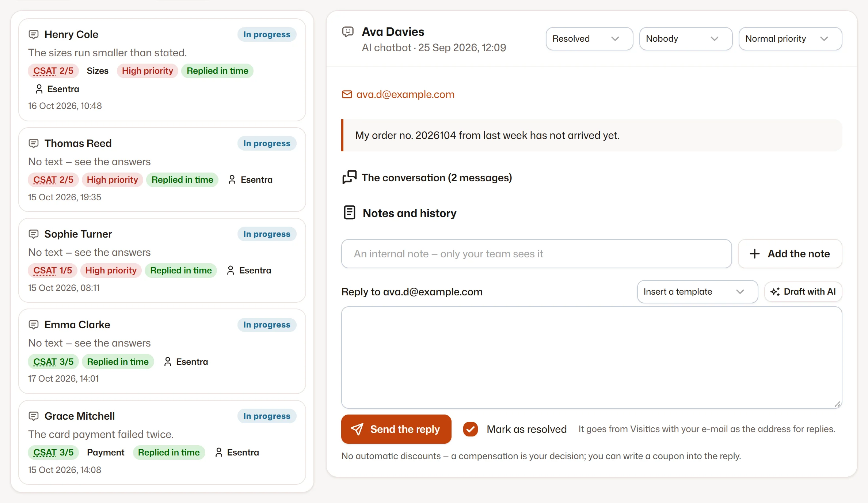The width and height of the screenshot is (868, 503).
Task: Open the ava.d@example.com email link
Action: pos(398,94)
